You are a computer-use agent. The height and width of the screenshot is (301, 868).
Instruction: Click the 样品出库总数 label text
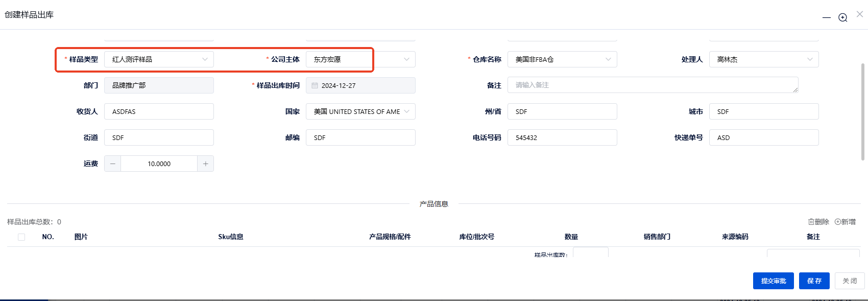coord(34,222)
